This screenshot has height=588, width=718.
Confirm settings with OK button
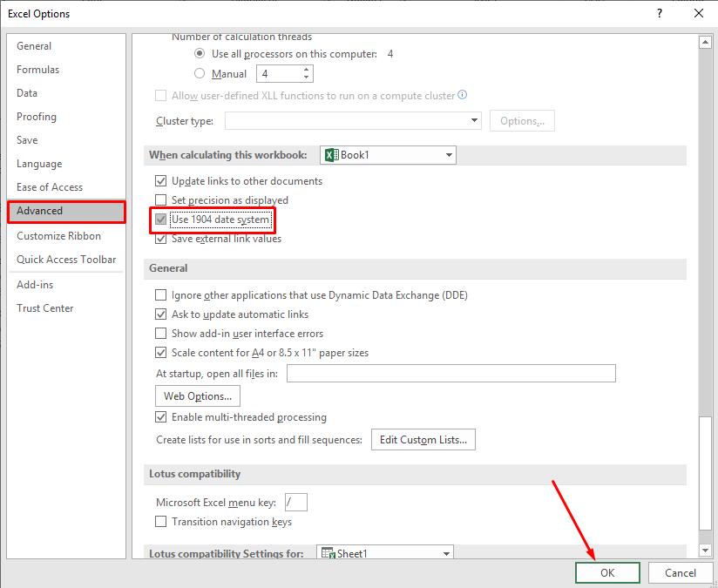(607, 573)
